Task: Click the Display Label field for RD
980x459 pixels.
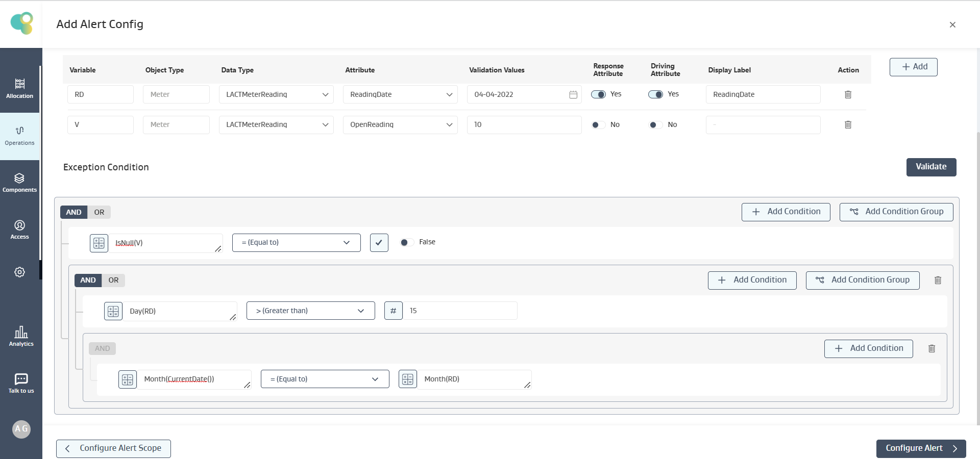Action: click(763, 94)
